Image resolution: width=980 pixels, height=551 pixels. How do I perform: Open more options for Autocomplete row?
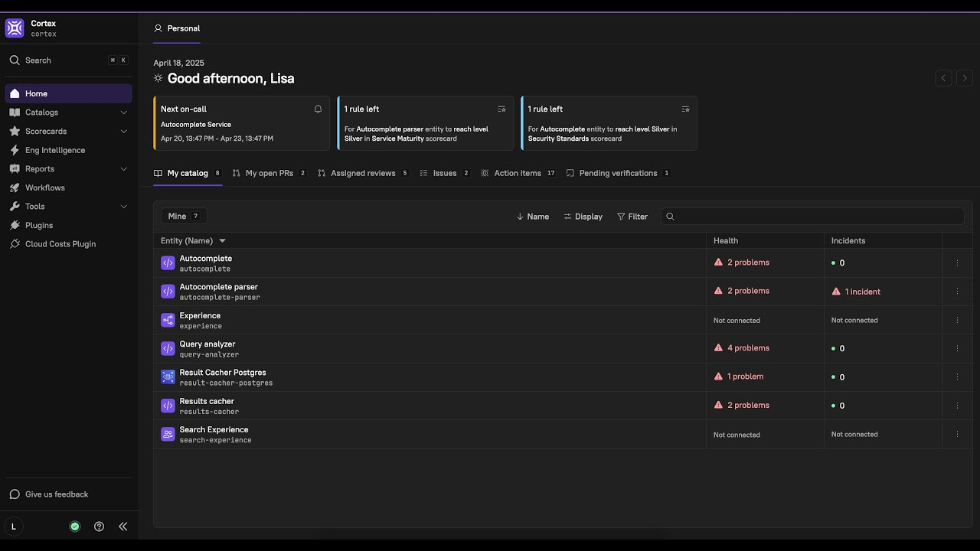coord(957,262)
